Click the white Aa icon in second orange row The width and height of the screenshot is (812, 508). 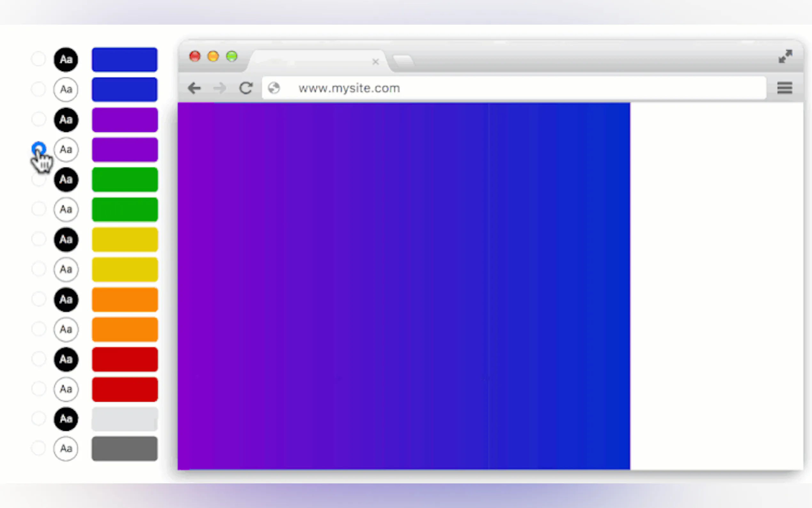pyautogui.click(x=66, y=329)
